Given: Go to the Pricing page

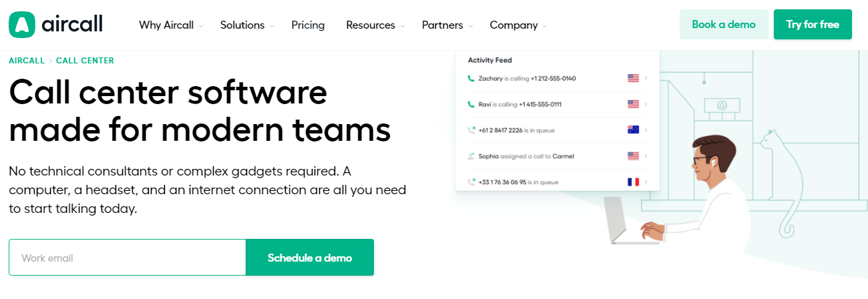Looking at the screenshot, I should coord(308,25).
